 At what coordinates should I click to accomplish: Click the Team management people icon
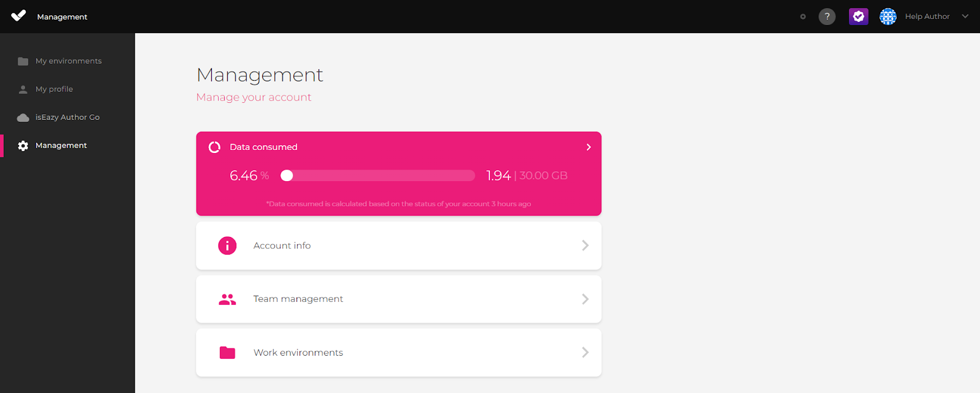(x=227, y=299)
